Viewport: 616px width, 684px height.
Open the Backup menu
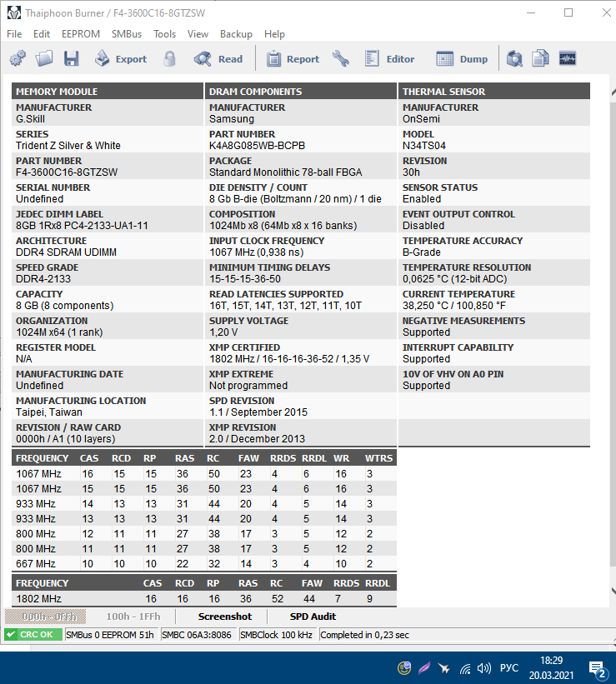236,34
